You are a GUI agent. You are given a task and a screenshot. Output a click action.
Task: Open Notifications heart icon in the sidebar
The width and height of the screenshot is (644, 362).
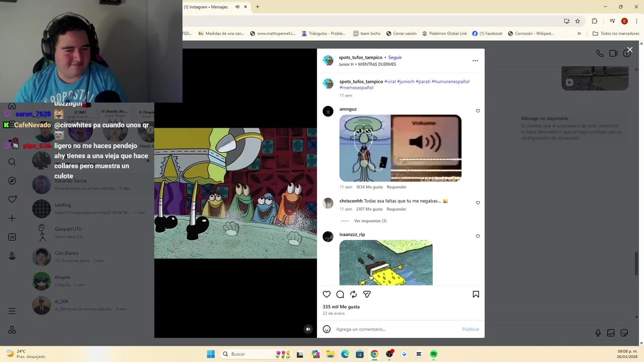pos(12,200)
